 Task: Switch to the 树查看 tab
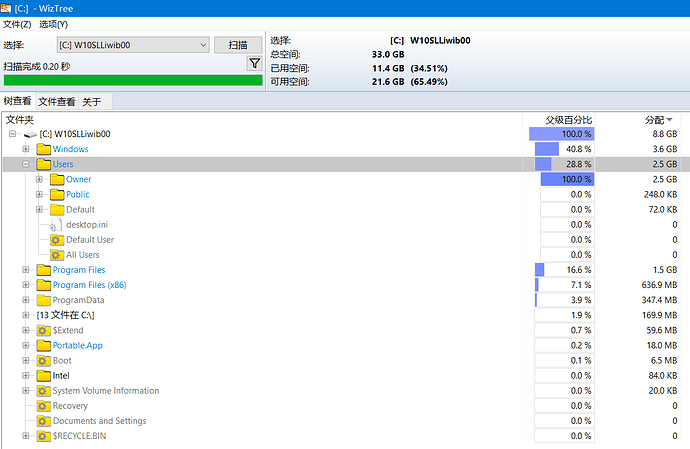point(18,101)
